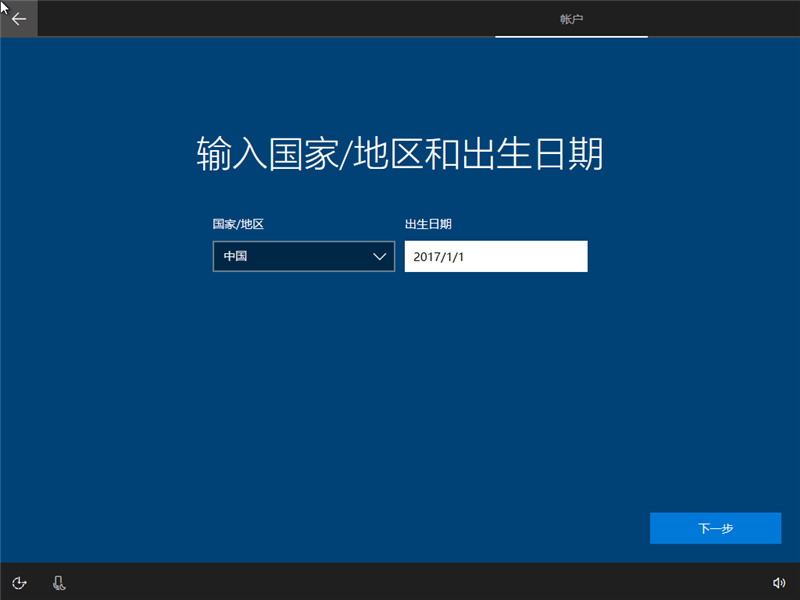The image size is (800, 600).
Task: Click Next (下一步) at bottom right
Action: tap(715, 528)
